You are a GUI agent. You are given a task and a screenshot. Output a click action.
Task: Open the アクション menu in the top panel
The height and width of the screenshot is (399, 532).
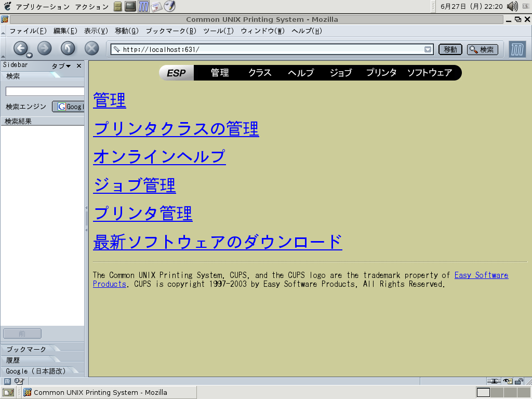pyautogui.click(x=91, y=6)
